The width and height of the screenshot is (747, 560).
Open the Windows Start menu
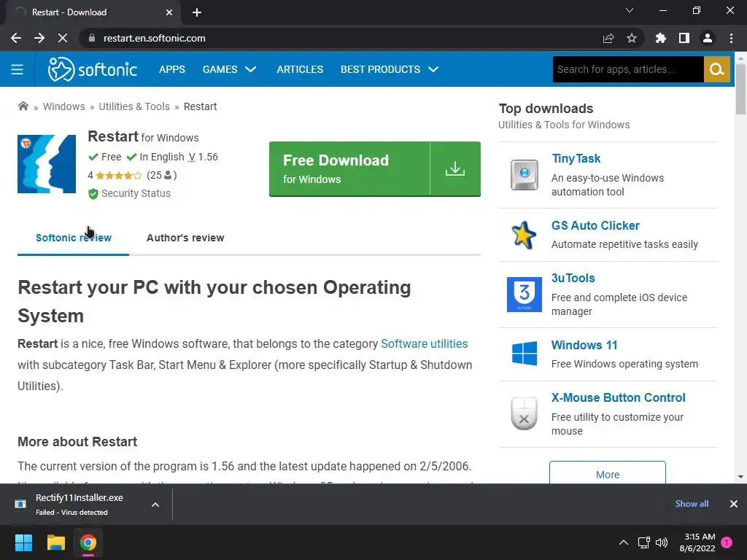pyautogui.click(x=23, y=542)
